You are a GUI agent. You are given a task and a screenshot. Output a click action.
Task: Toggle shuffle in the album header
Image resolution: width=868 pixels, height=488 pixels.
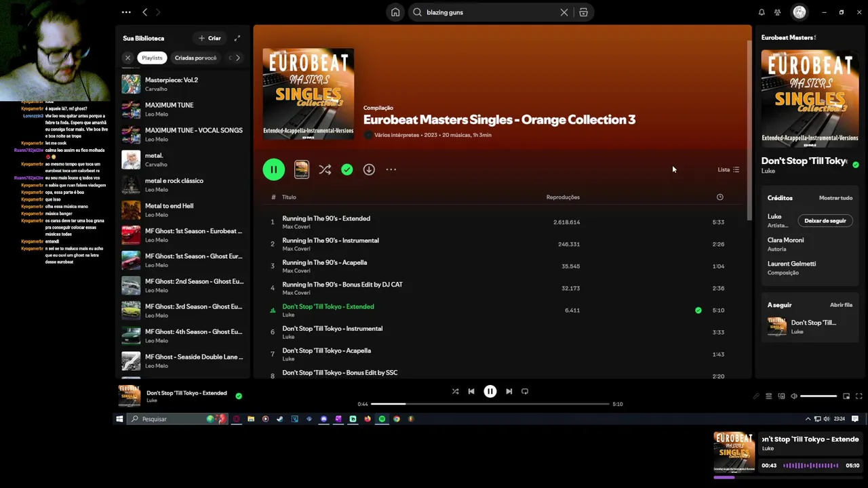pyautogui.click(x=325, y=169)
